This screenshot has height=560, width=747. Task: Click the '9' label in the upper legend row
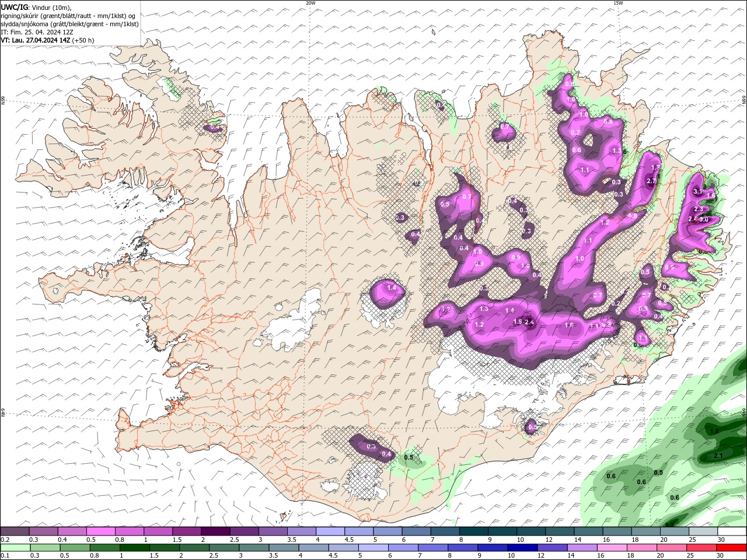tap(490, 540)
